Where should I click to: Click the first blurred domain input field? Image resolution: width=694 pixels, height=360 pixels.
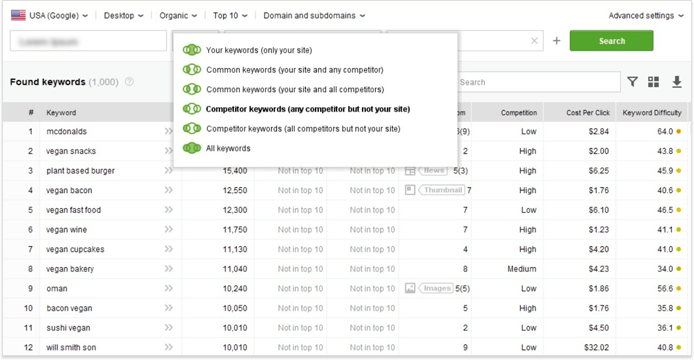[88, 41]
